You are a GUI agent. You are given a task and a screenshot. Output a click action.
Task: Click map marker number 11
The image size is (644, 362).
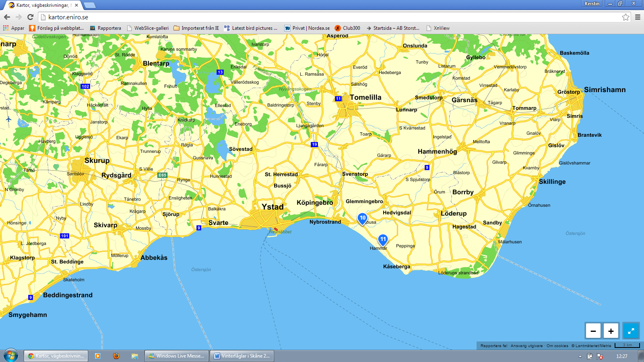[383, 240]
